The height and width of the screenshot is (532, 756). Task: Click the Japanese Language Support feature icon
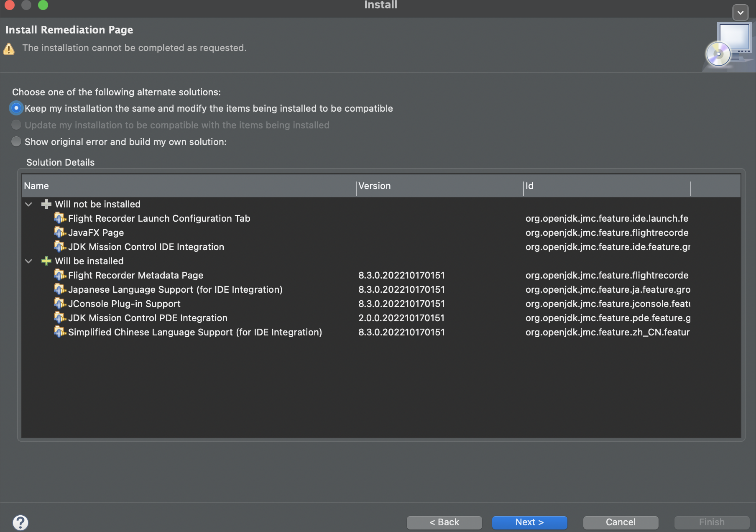pos(60,289)
